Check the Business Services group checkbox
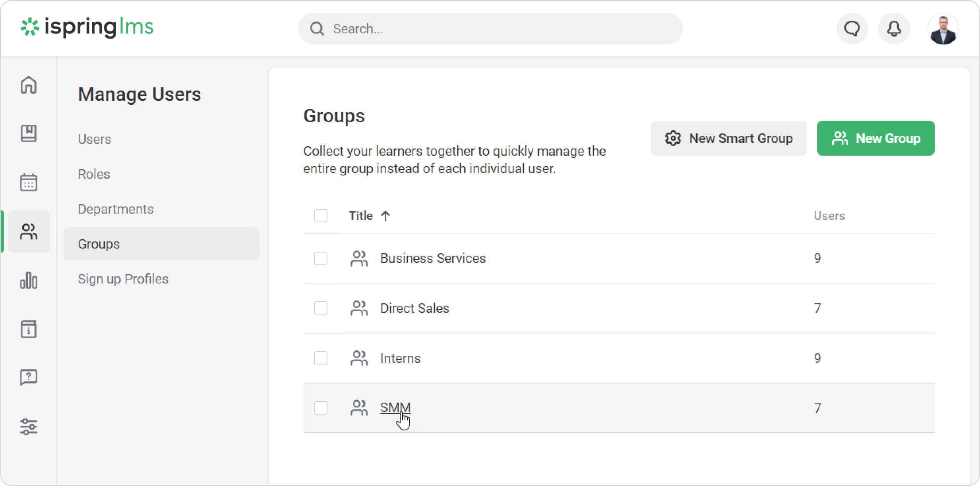 (321, 258)
